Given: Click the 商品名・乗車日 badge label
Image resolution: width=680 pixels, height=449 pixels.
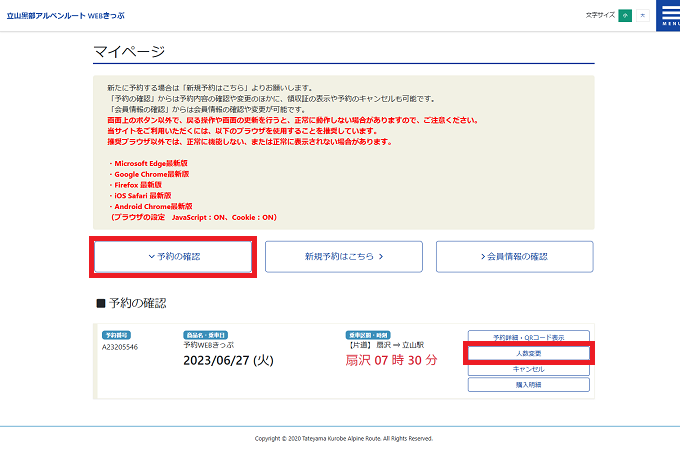Looking at the screenshot, I should (x=206, y=335).
